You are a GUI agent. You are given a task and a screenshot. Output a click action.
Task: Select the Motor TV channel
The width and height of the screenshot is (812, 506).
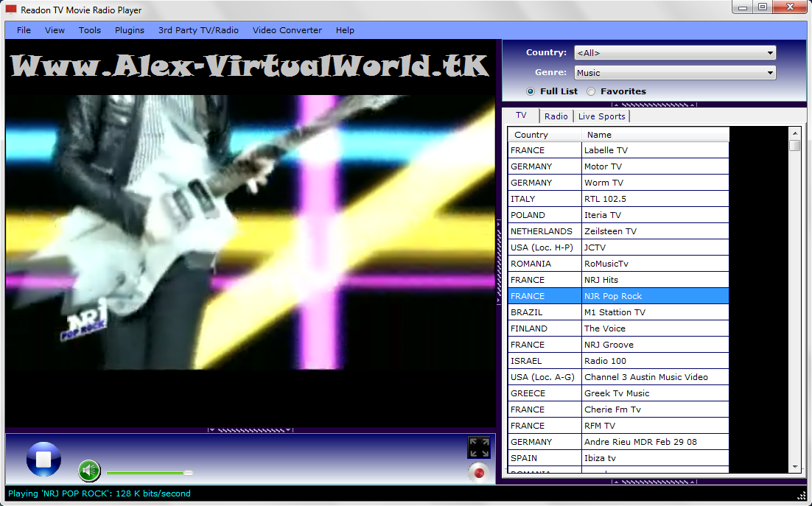click(x=655, y=166)
